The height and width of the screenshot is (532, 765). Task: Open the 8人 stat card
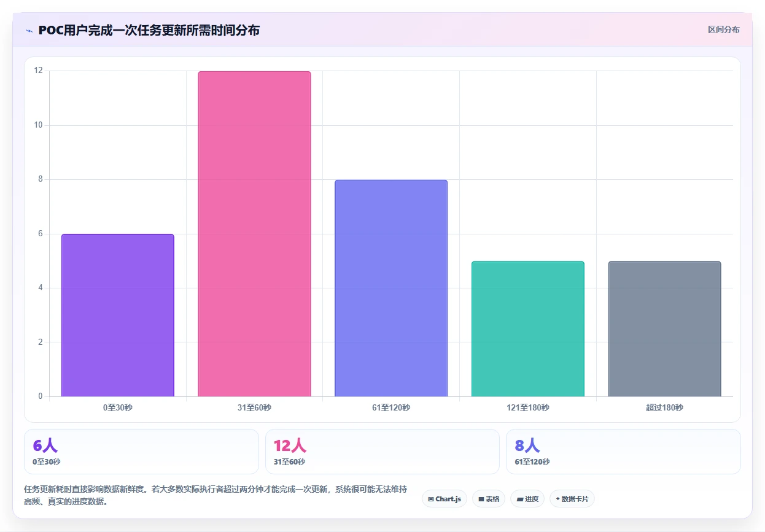(623, 452)
